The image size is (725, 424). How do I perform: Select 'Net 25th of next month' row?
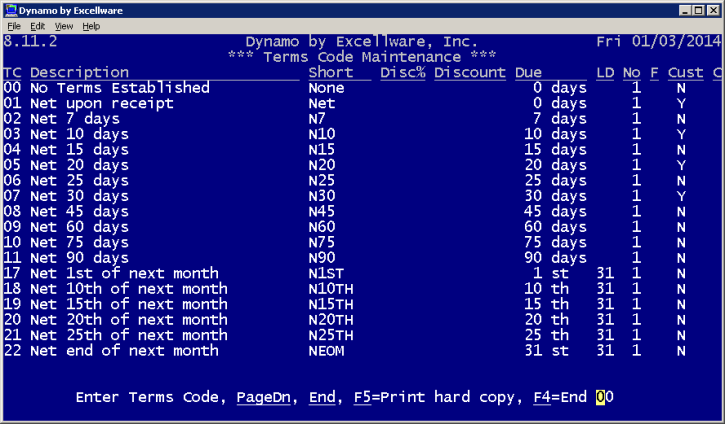pyautogui.click(x=362, y=335)
